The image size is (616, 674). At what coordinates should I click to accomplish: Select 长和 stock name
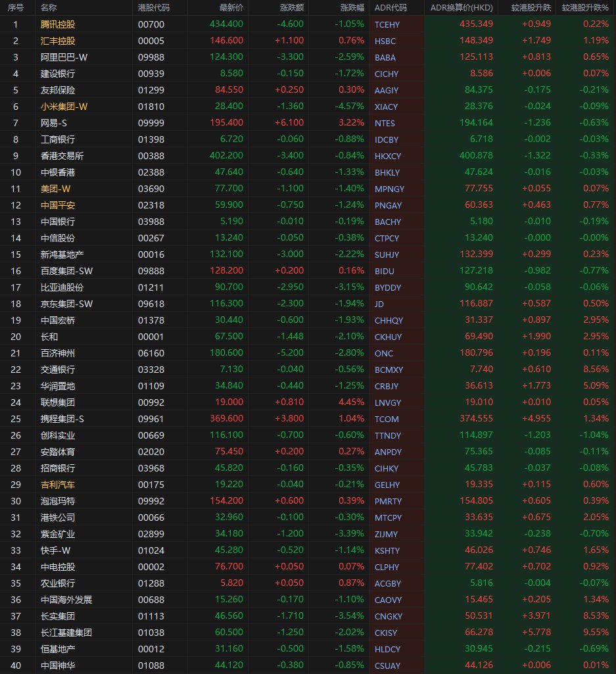49,337
